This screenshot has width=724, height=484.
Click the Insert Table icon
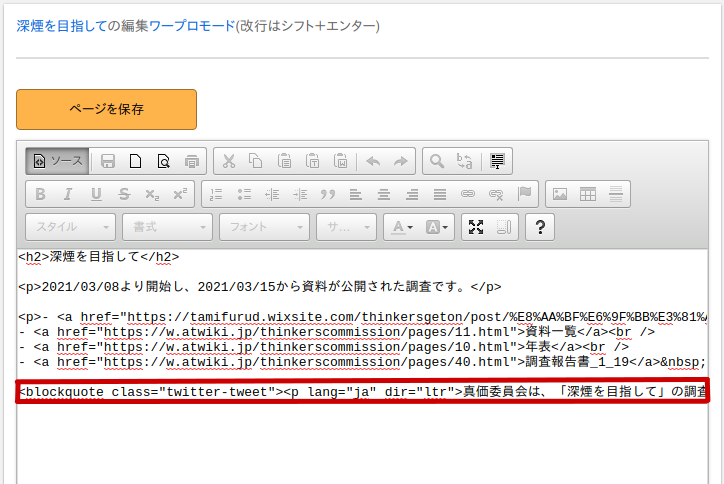pyautogui.click(x=588, y=194)
